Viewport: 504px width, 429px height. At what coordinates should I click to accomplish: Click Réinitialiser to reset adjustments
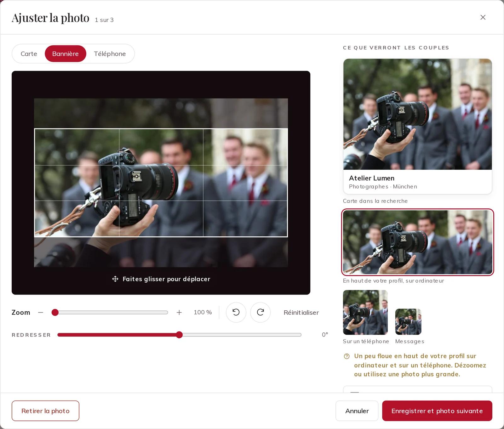pos(301,313)
